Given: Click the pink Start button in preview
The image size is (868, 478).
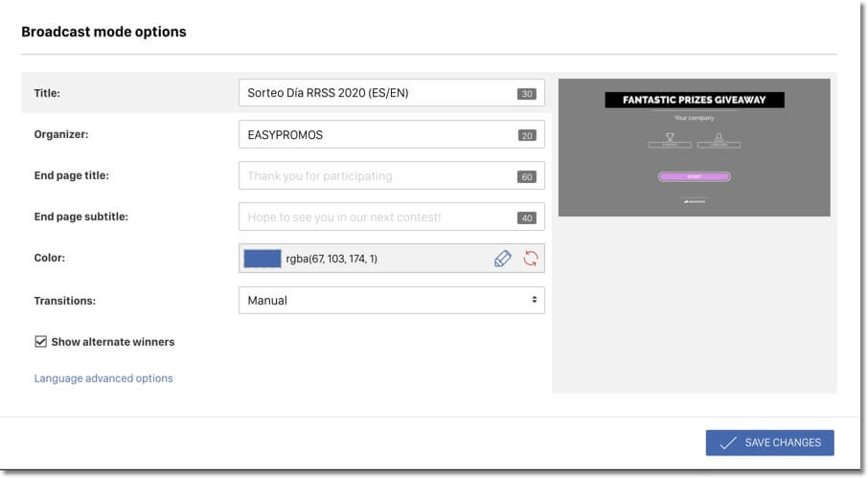Looking at the screenshot, I should coord(695,176).
